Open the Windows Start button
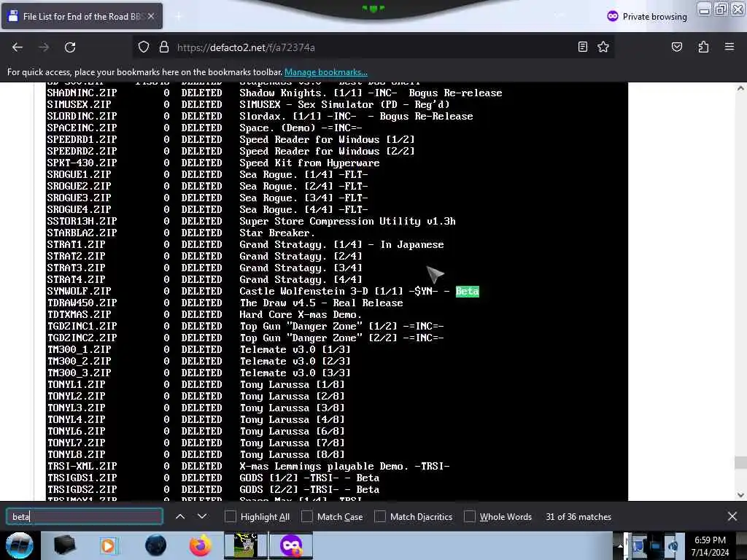 tap(20, 545)
